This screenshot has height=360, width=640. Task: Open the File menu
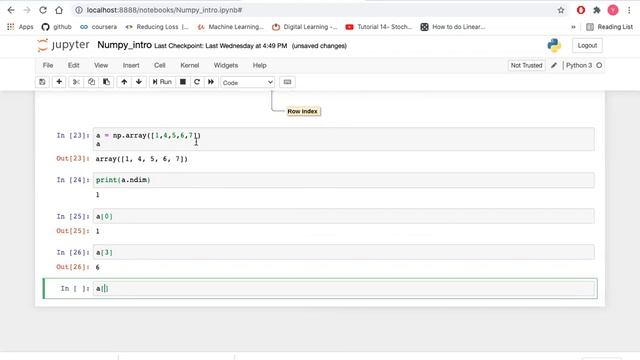(x=48, y=65)
